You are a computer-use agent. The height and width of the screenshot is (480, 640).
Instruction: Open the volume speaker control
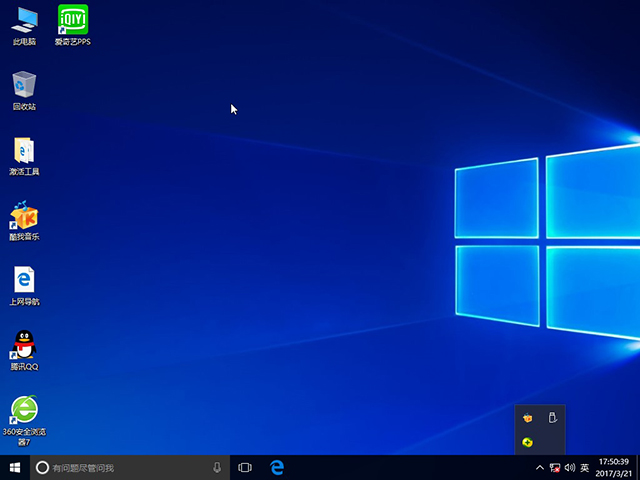(569, 467)
